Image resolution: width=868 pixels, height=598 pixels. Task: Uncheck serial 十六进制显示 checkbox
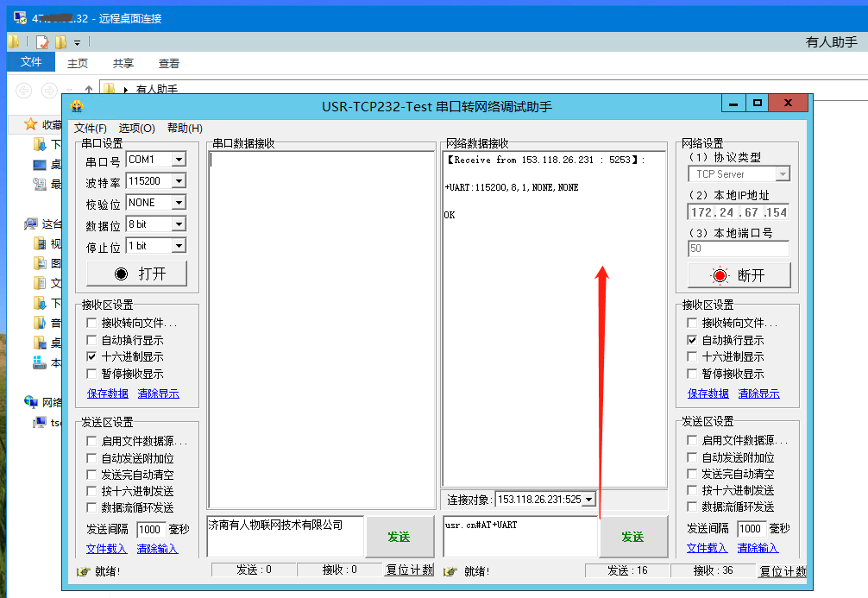coord(92,356)
